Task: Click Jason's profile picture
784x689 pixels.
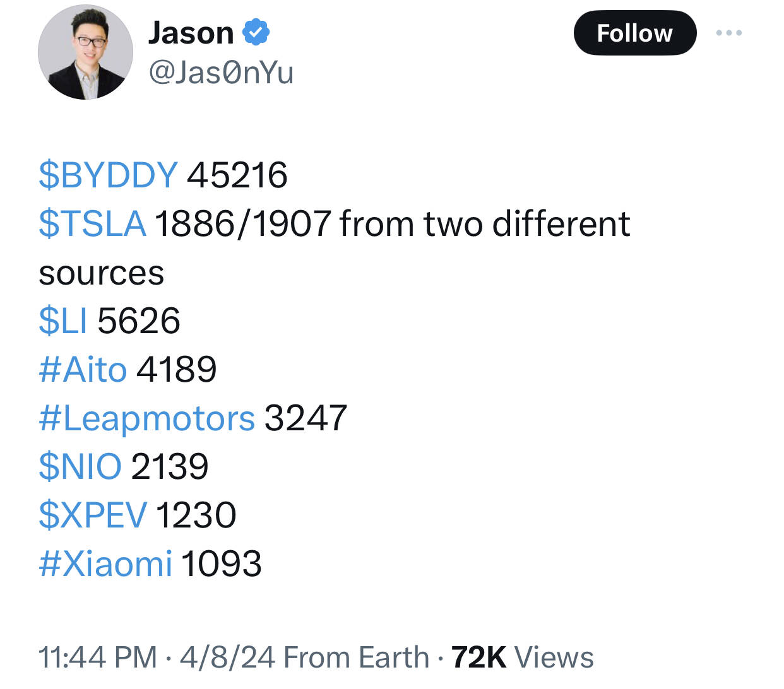Action: point(85,52)
